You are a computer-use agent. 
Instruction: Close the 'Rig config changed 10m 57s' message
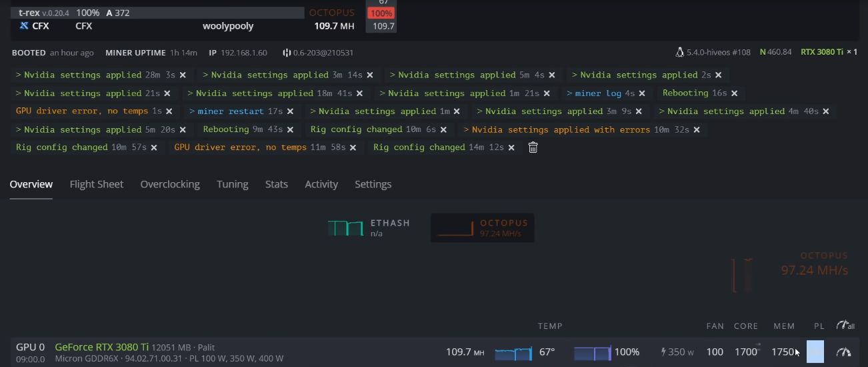point(154,147)
